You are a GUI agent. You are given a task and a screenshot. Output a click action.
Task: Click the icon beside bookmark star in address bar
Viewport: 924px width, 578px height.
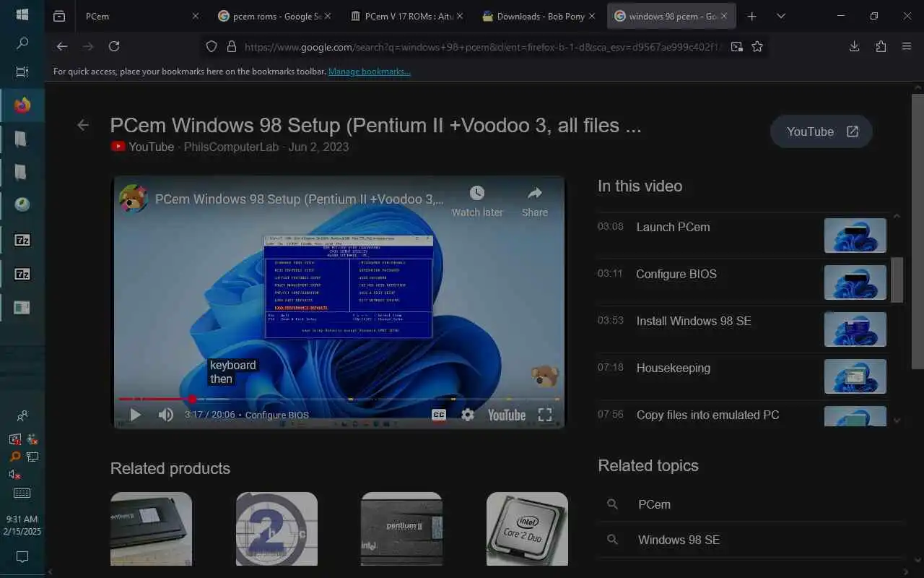pyautogui.click(x=736, y=46)
